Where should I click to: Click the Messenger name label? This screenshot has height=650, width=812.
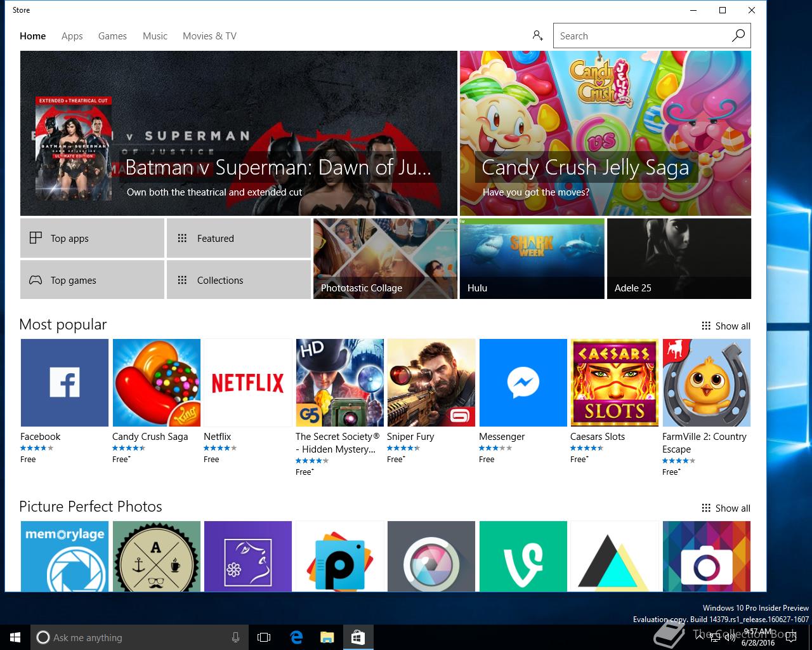pyautogui.click(x=502, y=437)
